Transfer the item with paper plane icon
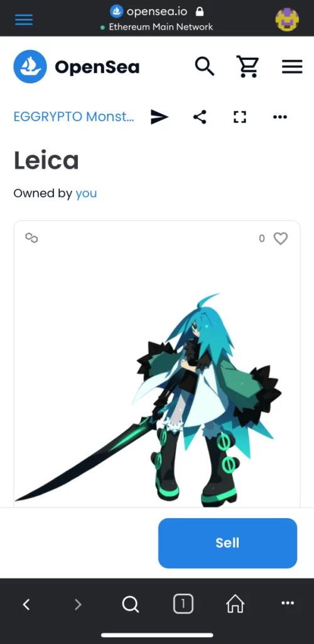This screenshot has width=314, height=644. pos(160,117)
